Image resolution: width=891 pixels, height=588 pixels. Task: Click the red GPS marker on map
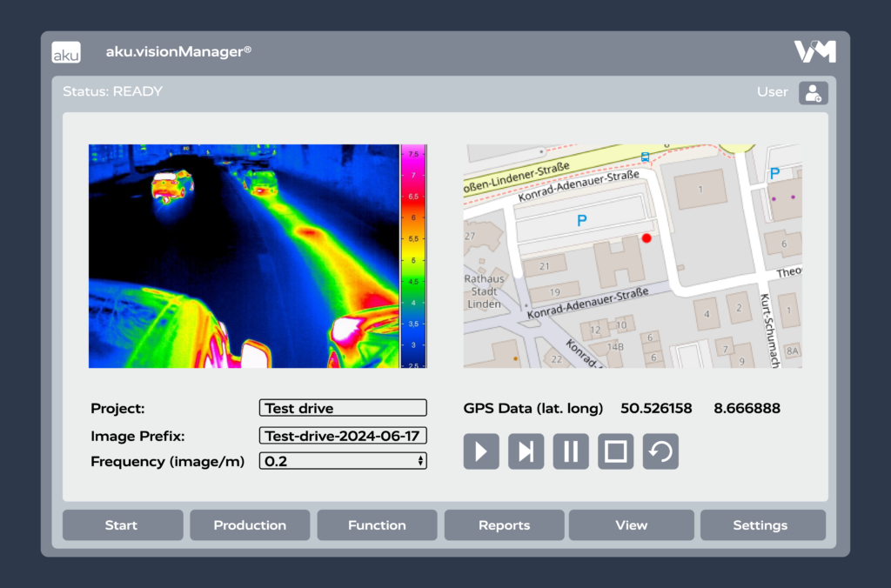click(646, 237)
